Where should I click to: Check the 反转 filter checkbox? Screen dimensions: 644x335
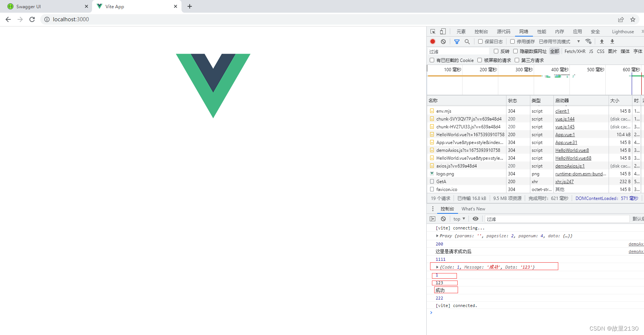[x=496, y=51]
